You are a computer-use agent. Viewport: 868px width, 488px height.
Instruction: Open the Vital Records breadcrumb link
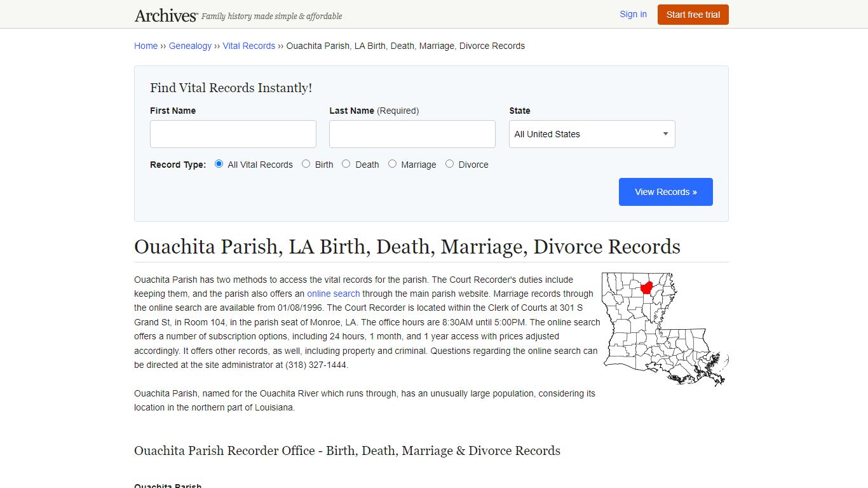248,46
